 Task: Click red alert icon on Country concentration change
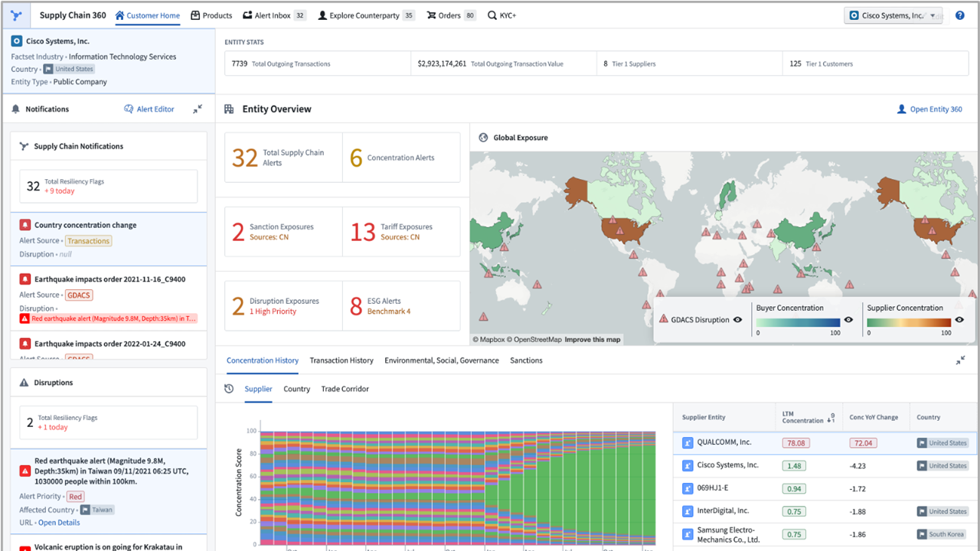coord(24,225)
